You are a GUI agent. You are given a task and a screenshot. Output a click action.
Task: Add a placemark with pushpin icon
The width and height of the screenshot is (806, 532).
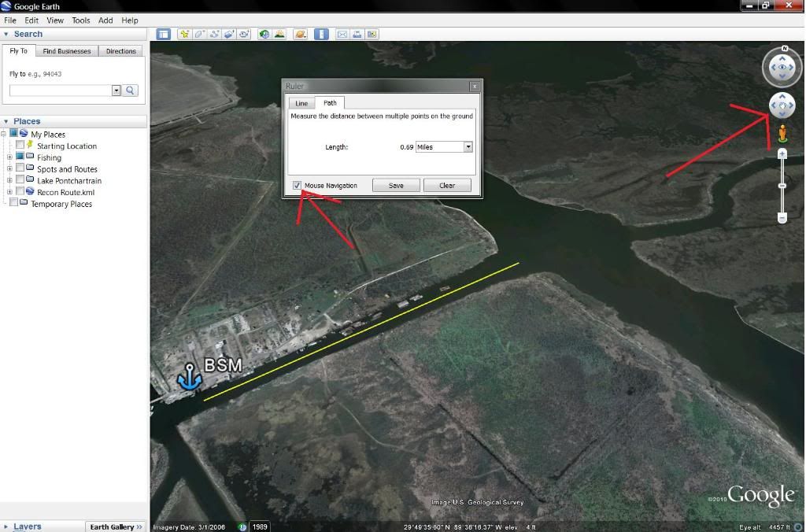pyautogui.click(x=184, y=35)
